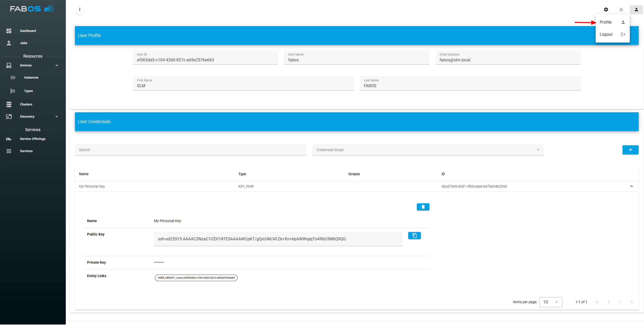Expand the Devices section chevron
This screenshot has width=644, height=325.
tap(57, 65)
